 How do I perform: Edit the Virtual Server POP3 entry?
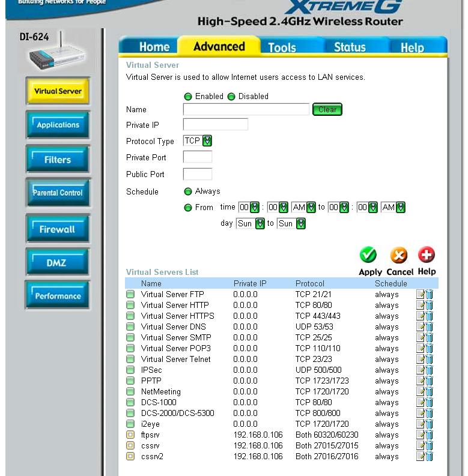click(421, 348)
